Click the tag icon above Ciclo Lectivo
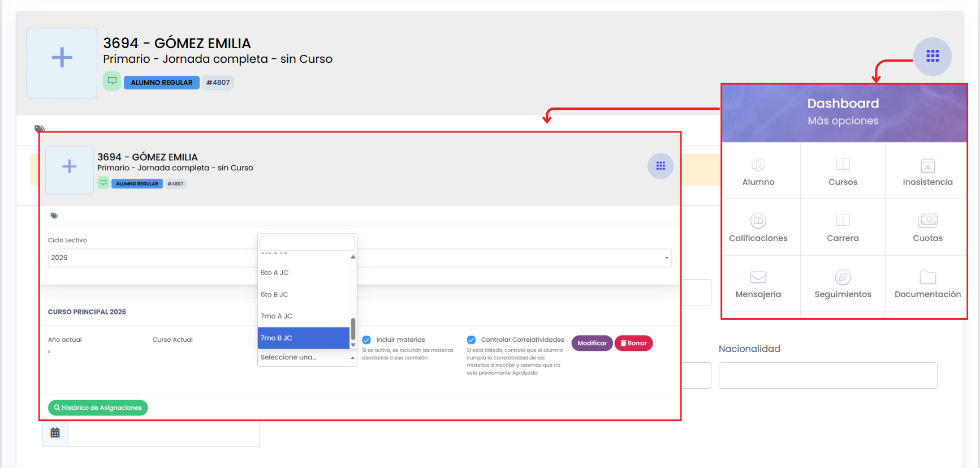This screenshot has height=468, width=980. click(54, 216)
